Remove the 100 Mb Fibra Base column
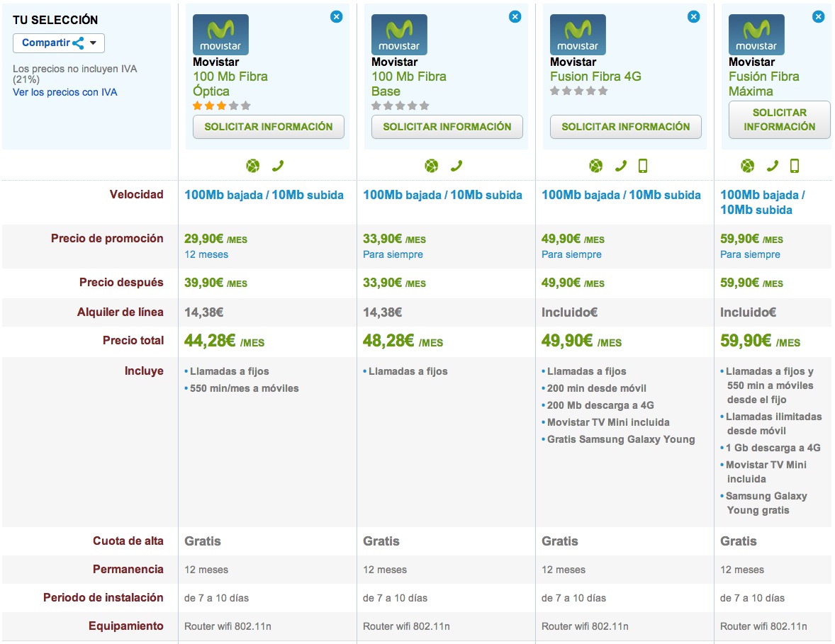Screen dimensions: 835x644 [515, 17]
